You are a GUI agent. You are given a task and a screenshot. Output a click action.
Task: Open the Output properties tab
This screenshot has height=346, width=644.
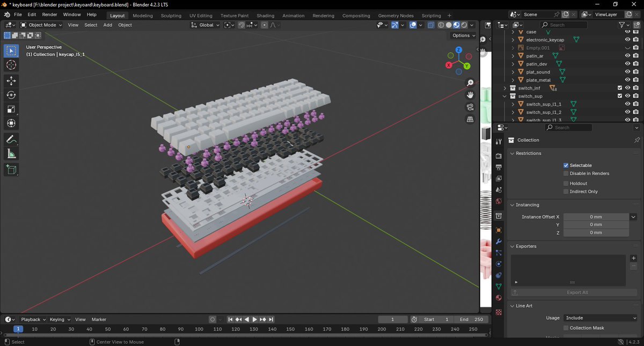tap(499, 167)
